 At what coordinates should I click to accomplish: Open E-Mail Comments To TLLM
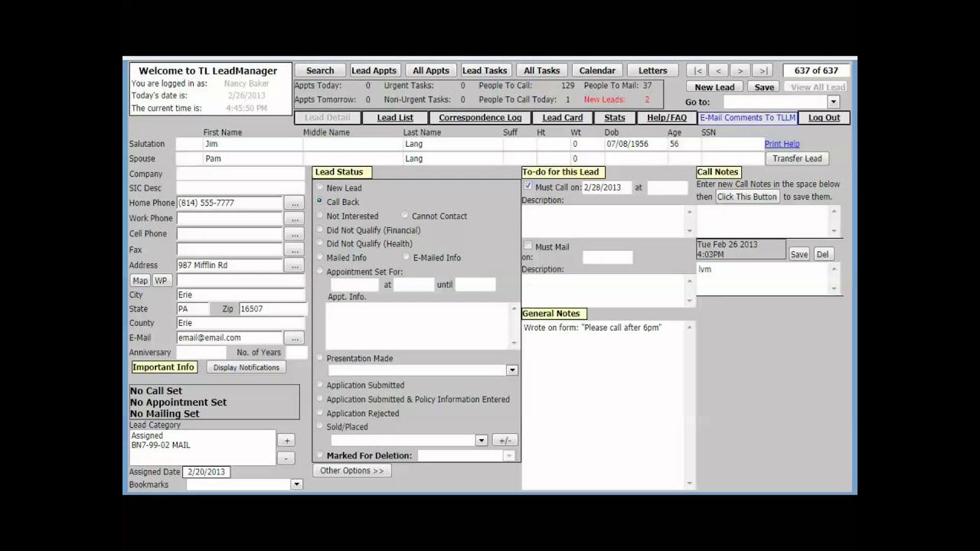pos(748,118)
